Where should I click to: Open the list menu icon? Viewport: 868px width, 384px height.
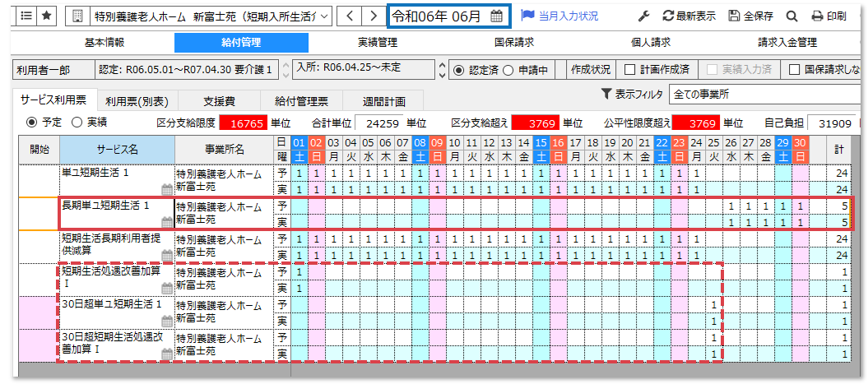click(x=26, y=16)
